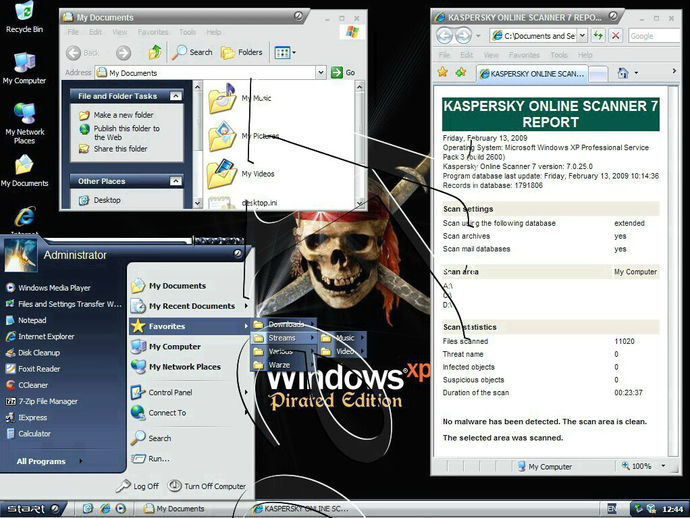Image resolution: width=690 pixels, height=518 pixels.
Task: Click Refresh icon in Kaspersky browser window
Action: (x=598, y=36)
